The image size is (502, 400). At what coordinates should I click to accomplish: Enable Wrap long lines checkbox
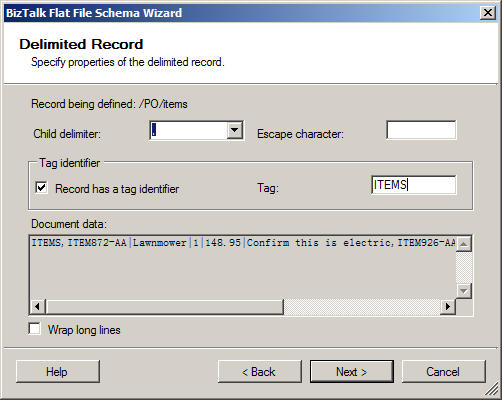(35, 329)
